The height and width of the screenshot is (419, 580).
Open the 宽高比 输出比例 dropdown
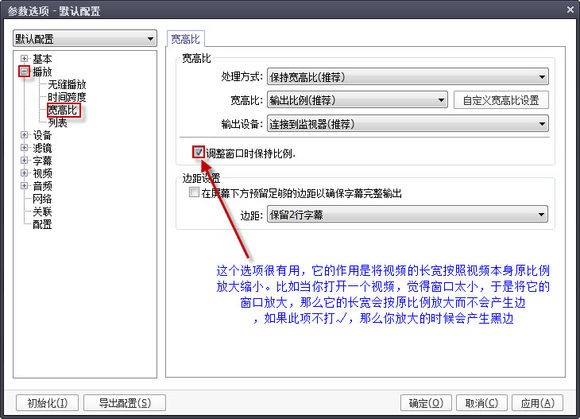[357, 100]
